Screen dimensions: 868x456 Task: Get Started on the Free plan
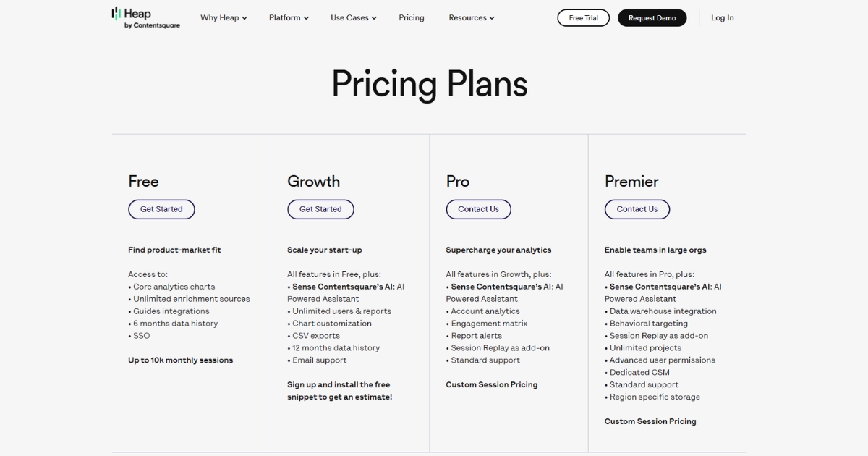(161, 209)
